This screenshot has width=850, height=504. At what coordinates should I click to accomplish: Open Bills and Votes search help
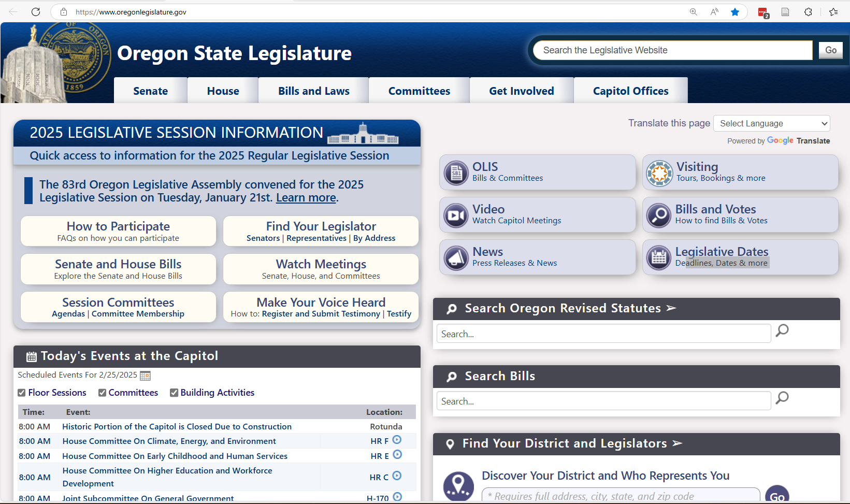pos(740,214)
